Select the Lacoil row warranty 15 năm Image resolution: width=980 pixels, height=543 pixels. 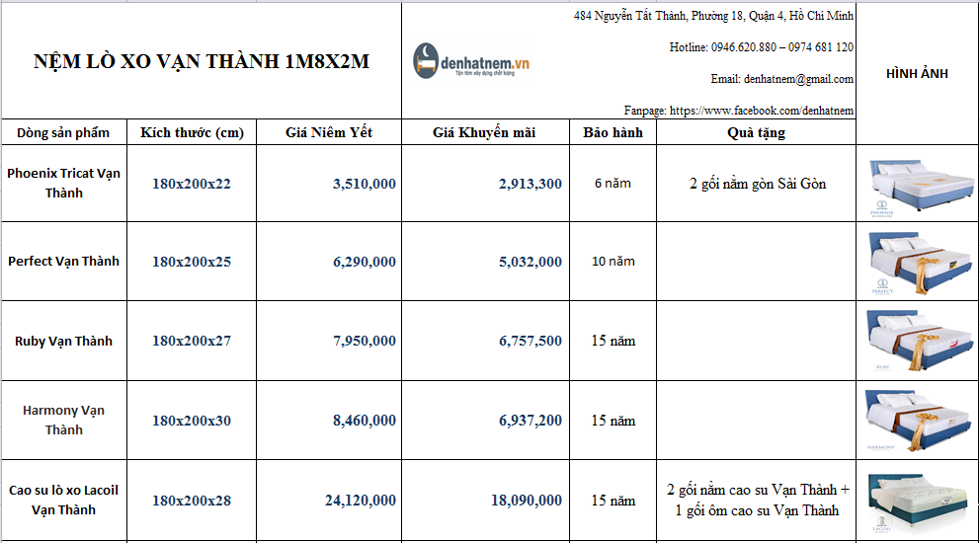612,500
